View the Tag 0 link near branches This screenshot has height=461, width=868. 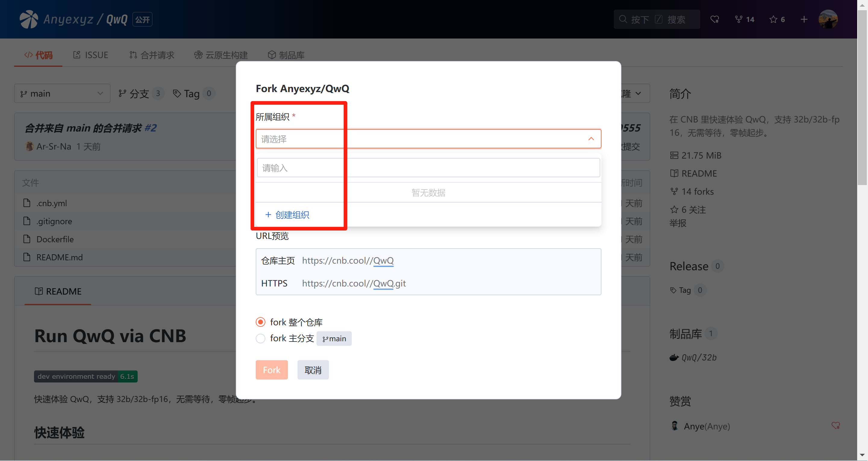(194, 93)
